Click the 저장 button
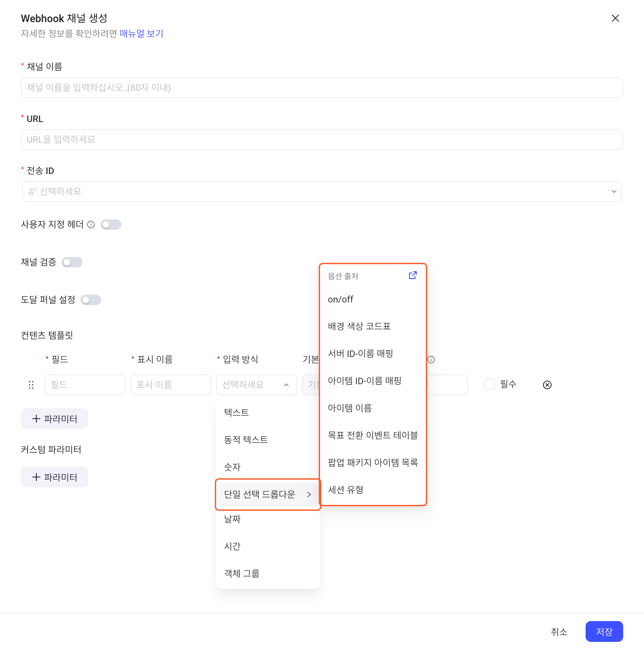Screen dimensions: 644x649 point(604,631)
